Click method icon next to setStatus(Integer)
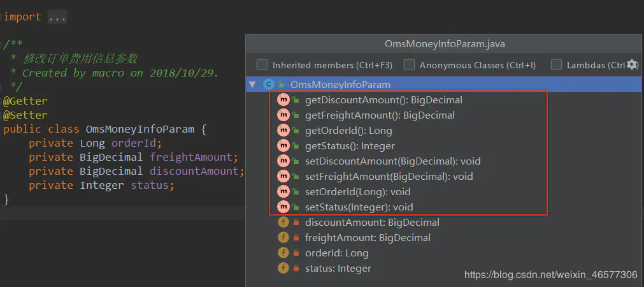 point(283,207)
